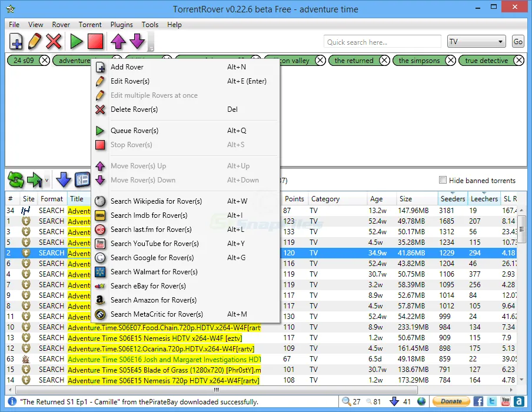Open the Plugins menu

coord(121,25)
